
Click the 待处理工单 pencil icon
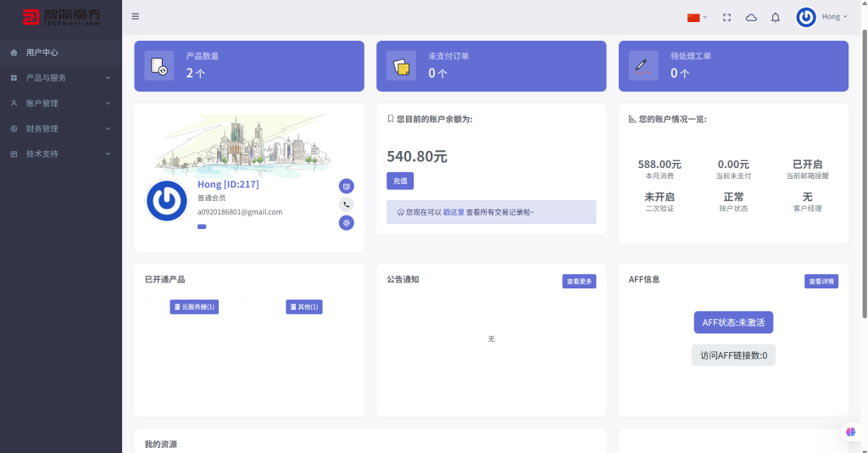643,66
